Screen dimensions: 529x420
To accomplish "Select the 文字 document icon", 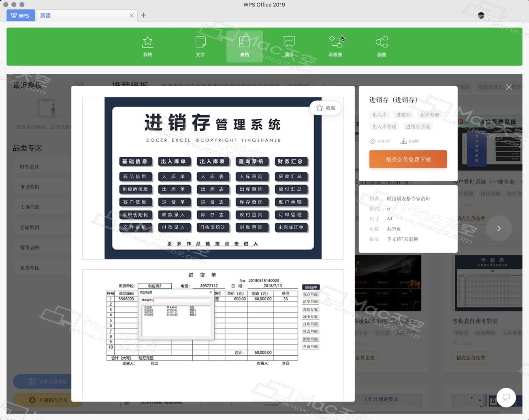I will click(x=200, y=46).
